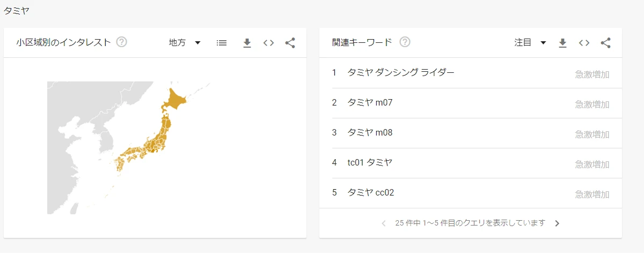Click the 25 件中 1〜5 件目 pagination text
The width and height of the screenshot is (644, 255).
470,223
